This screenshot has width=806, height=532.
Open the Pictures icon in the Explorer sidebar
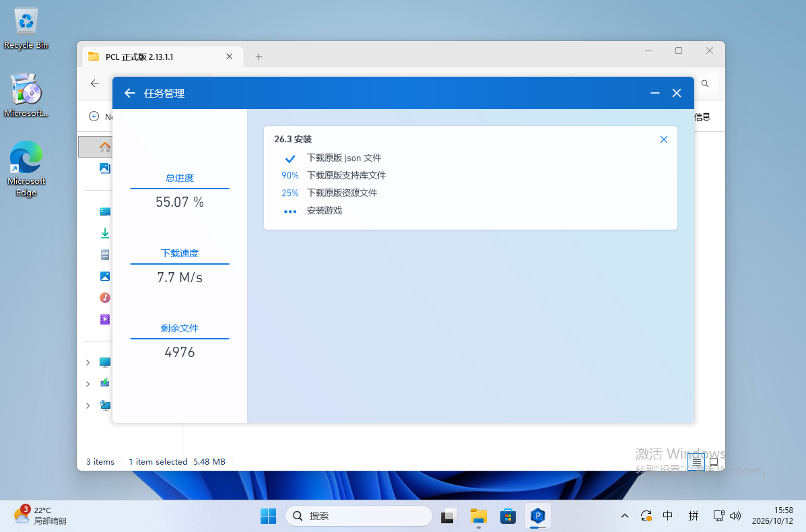coord(105,276)
